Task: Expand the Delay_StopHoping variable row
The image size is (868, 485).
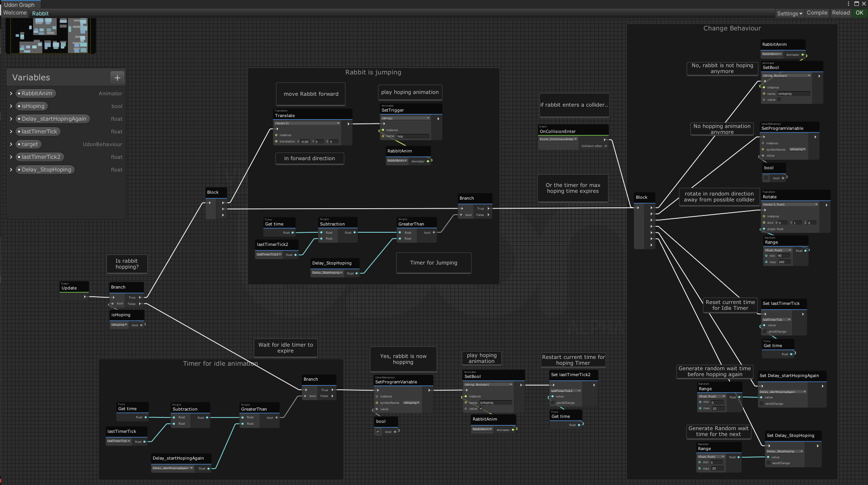Action: point(11,170)
